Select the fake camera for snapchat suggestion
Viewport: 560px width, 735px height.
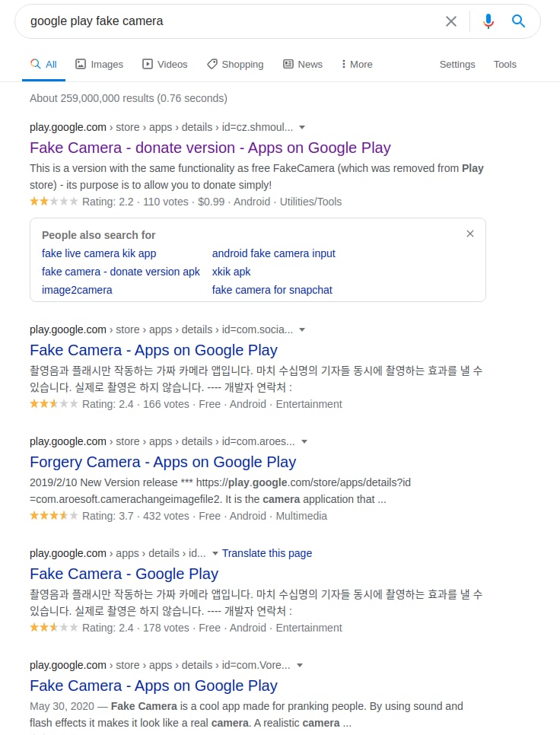(x=272, y=290)
